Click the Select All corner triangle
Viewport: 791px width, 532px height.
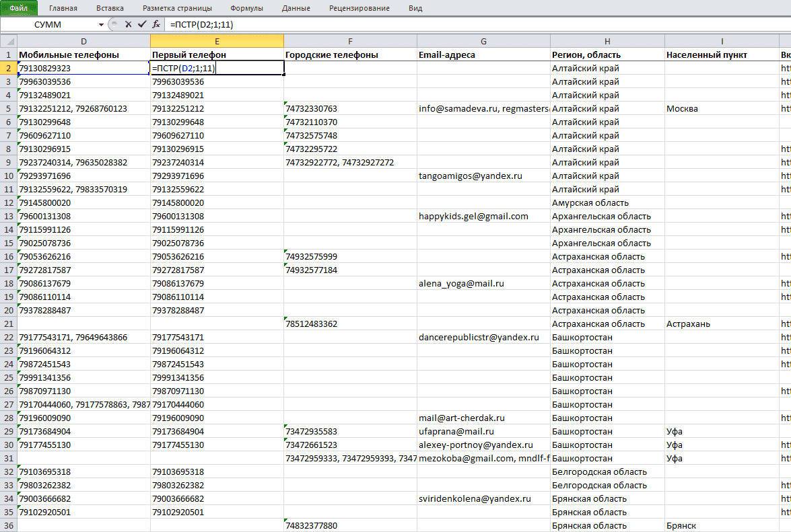coord(9,41)
